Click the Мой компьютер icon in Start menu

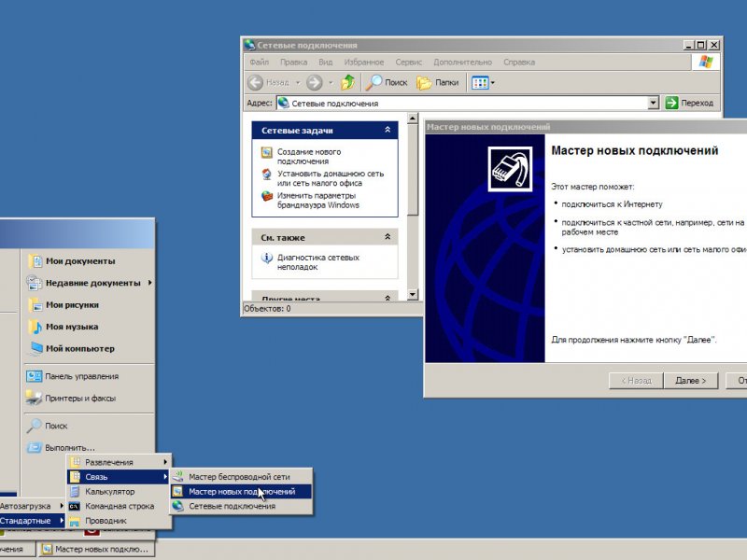pos(35,348)
